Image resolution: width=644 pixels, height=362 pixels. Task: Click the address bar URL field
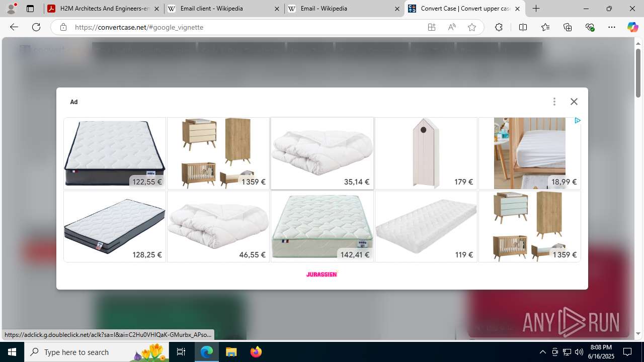point(247,27)
